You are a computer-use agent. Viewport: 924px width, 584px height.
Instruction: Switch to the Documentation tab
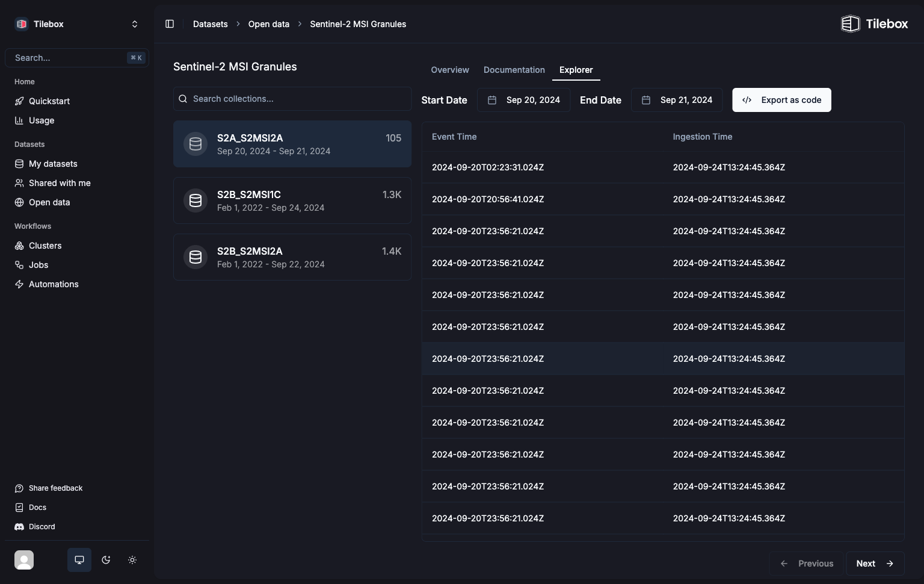[514, 70]
